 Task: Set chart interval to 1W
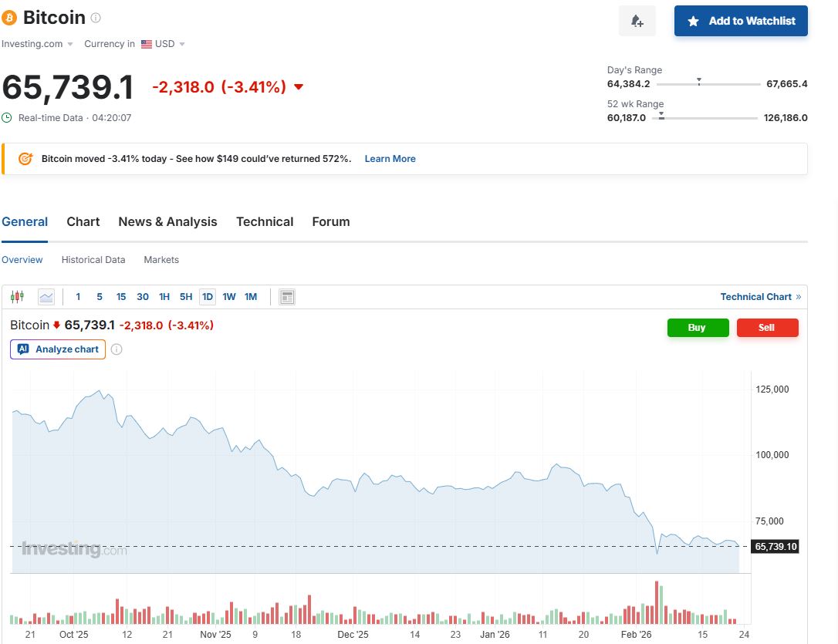229,297
